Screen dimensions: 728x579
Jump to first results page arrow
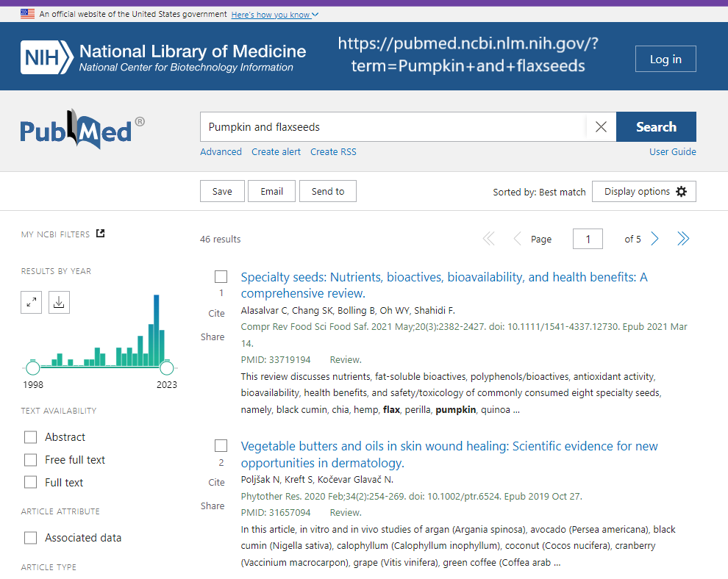coord(489,239)
